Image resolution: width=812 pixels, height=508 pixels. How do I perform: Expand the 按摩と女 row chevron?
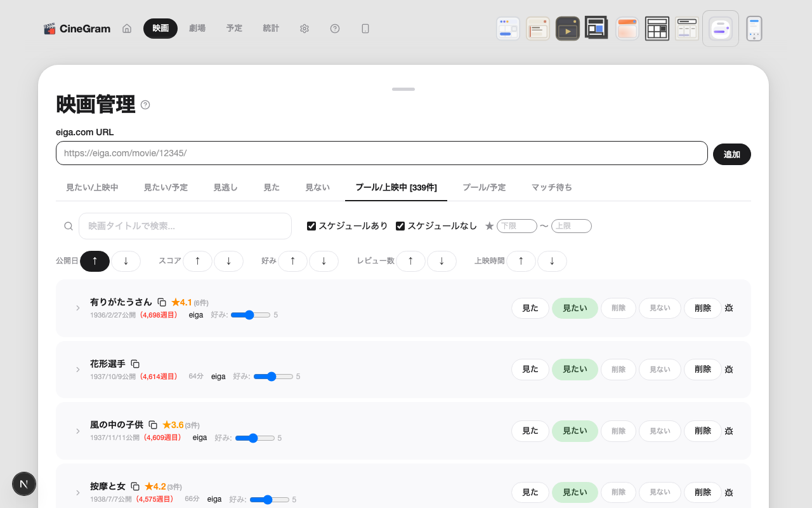pyautogui.click(x=77, y=492)
